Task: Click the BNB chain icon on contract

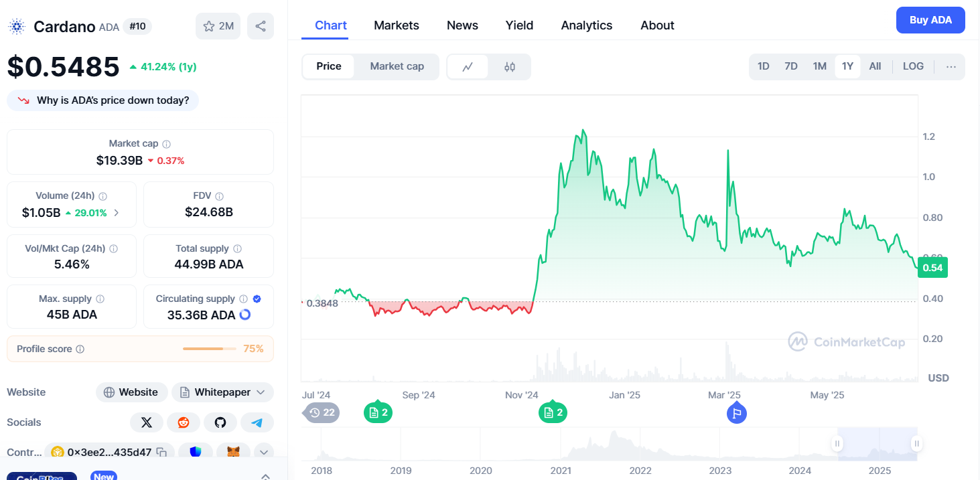Action: 58,453
